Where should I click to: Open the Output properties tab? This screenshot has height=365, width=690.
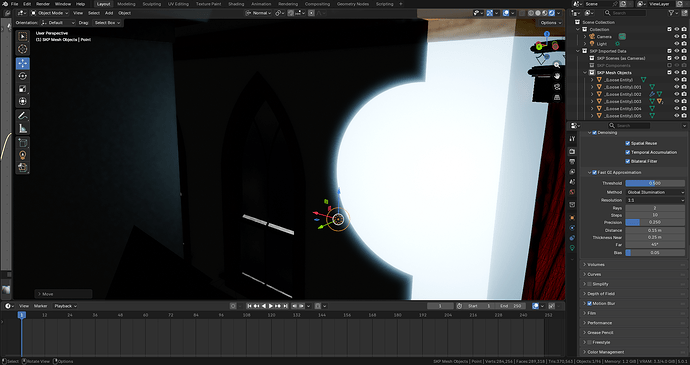tap(572, 162)
